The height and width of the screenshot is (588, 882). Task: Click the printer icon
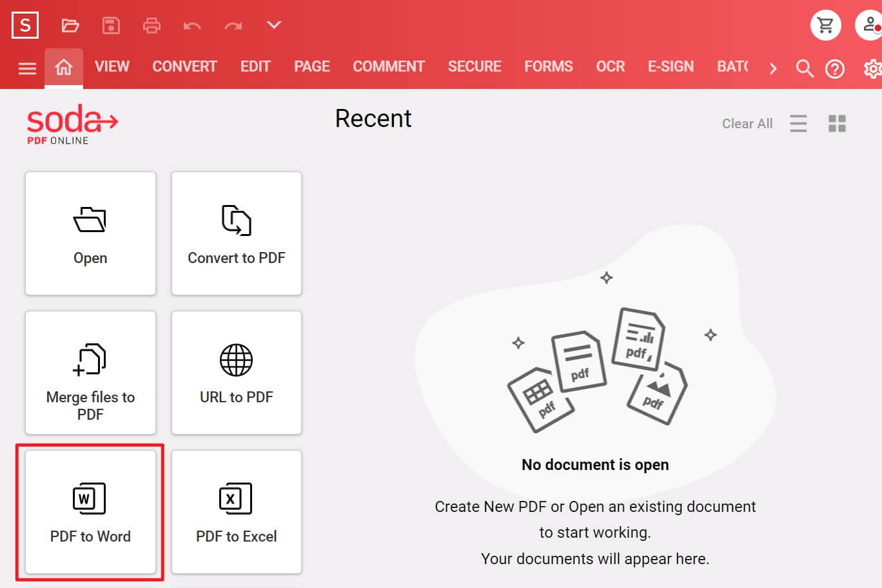(152, 26)
